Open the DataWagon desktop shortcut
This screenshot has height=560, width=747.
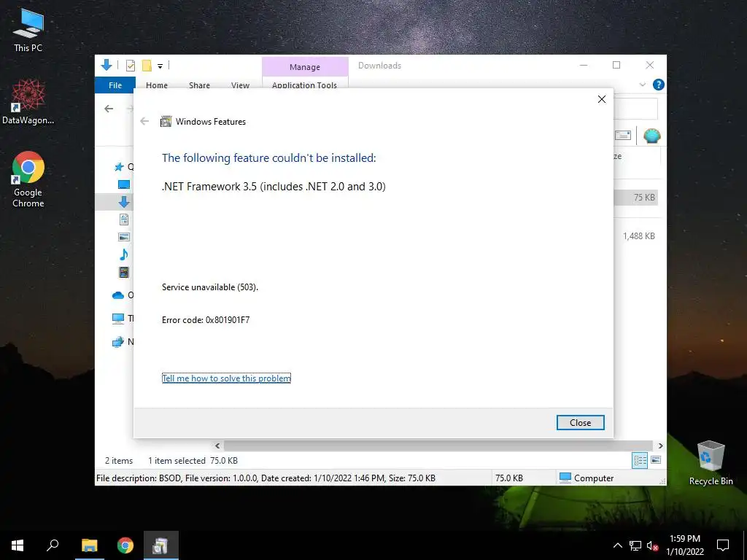coord(28,101)
